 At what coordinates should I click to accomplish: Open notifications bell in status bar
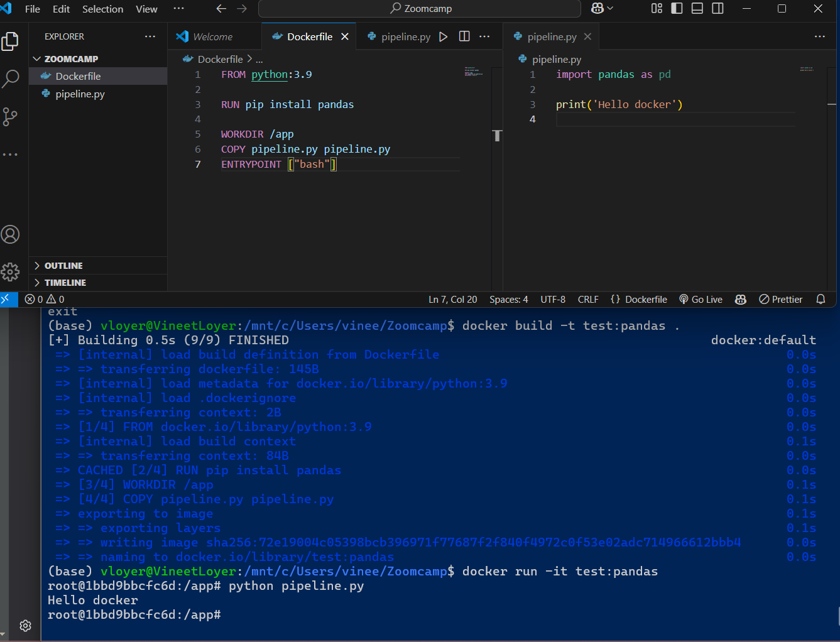click(821, 300)
